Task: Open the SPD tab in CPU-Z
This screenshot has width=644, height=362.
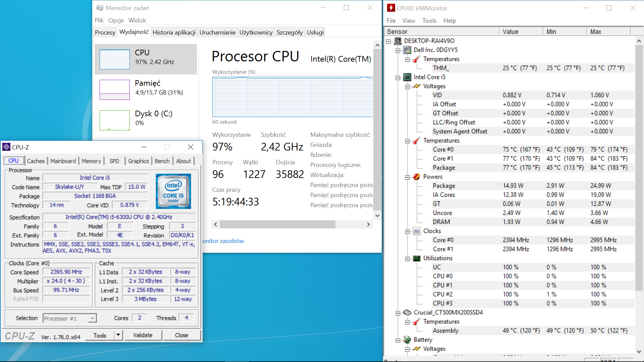Action: pyautogui.click(x=114, y=161)
